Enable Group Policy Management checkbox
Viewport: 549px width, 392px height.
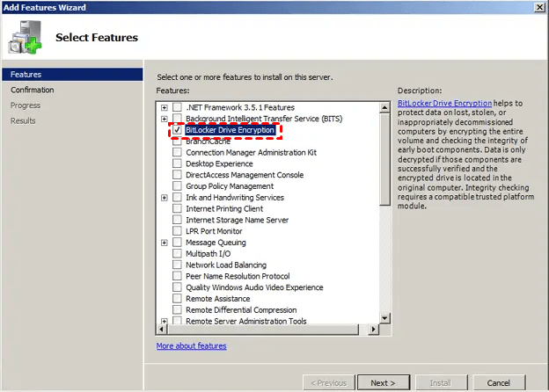point(177,186)
